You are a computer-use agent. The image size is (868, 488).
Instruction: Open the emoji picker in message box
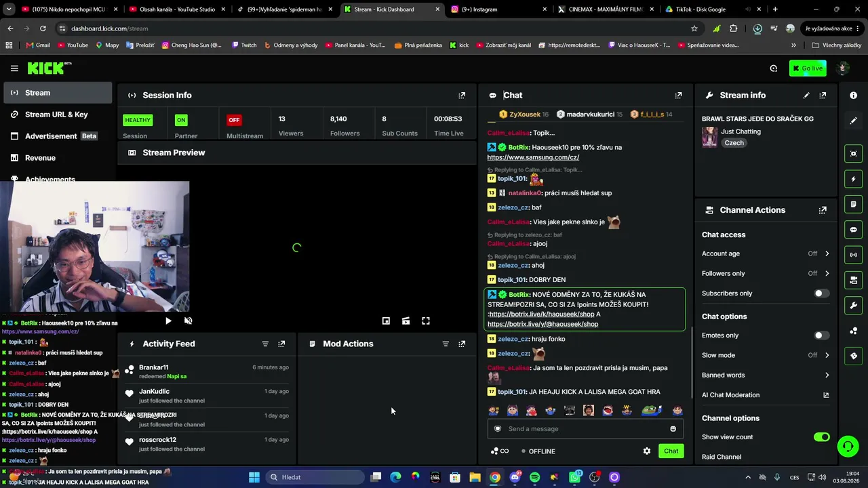673,429
